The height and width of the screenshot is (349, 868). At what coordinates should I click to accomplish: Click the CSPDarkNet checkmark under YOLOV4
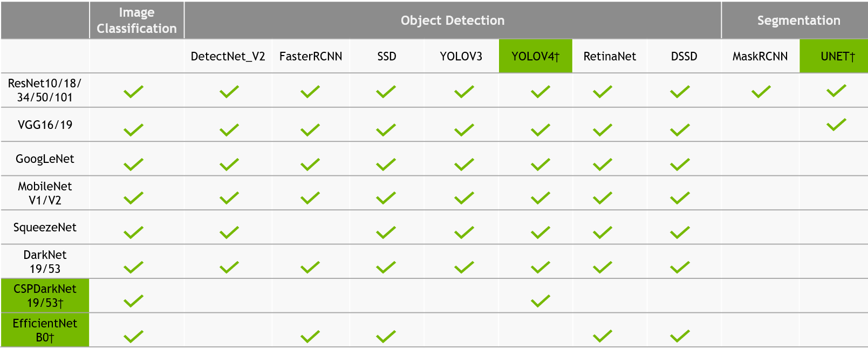pos(540,301)
